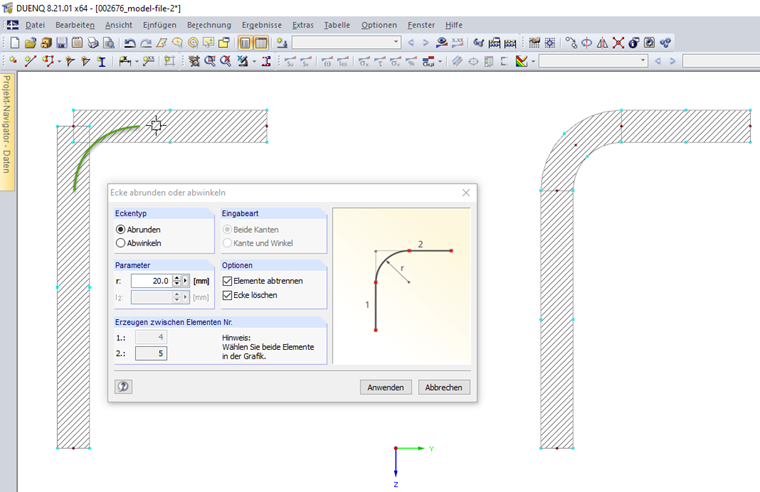Viewport: 760px width, 492px height.
Task: Select the New Line element tool
Action: tap(30, 61)
